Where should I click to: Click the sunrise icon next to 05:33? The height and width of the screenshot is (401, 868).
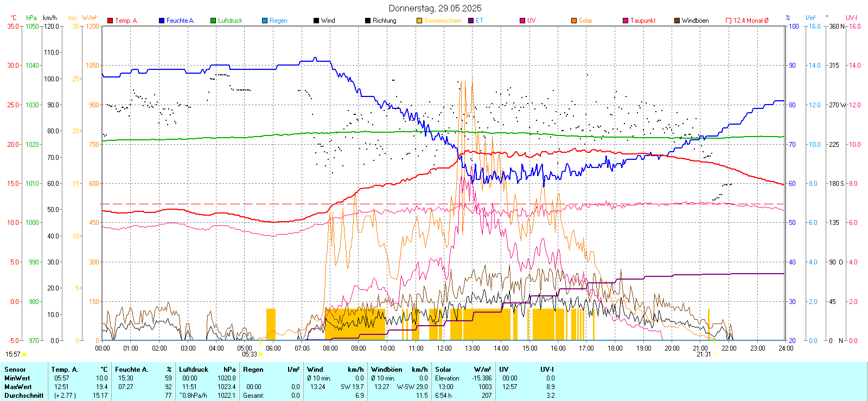pyautogui.click(x=260, y=354)
